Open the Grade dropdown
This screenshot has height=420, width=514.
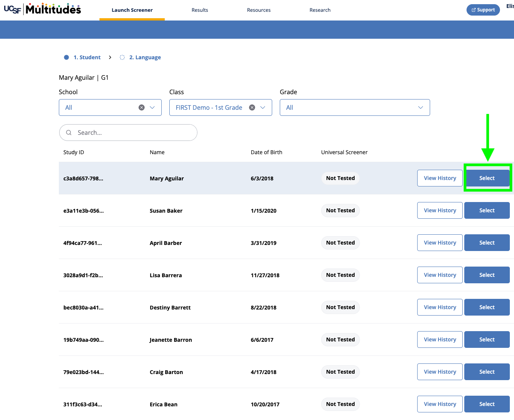(355, 107)
